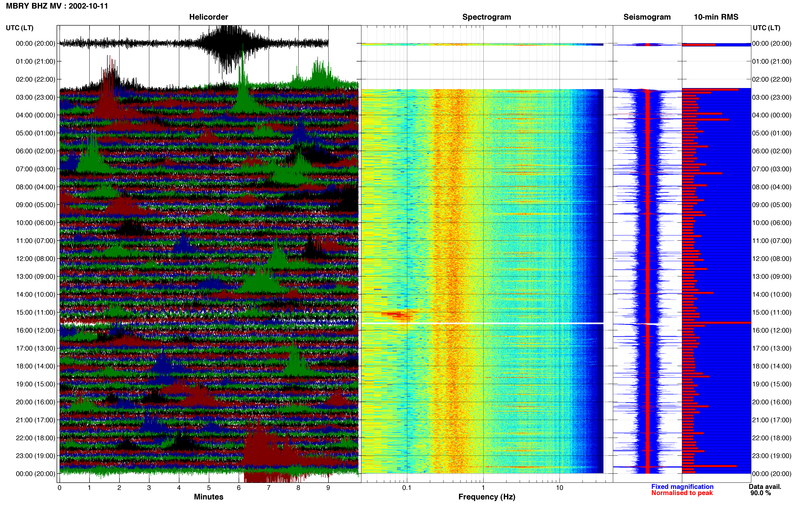This screenshot has height=508, width=812.
Task: Click left time label '03:00 (23:00)'
Action: 36,97
